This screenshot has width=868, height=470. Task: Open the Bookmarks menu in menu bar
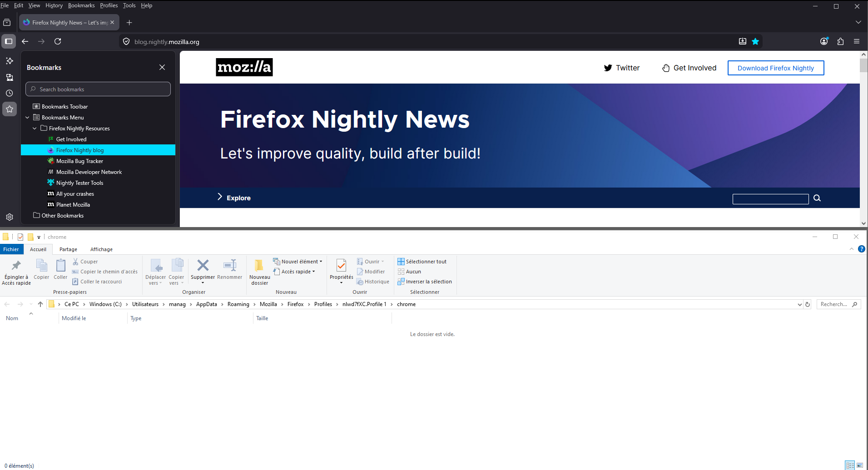pos(81,5)
